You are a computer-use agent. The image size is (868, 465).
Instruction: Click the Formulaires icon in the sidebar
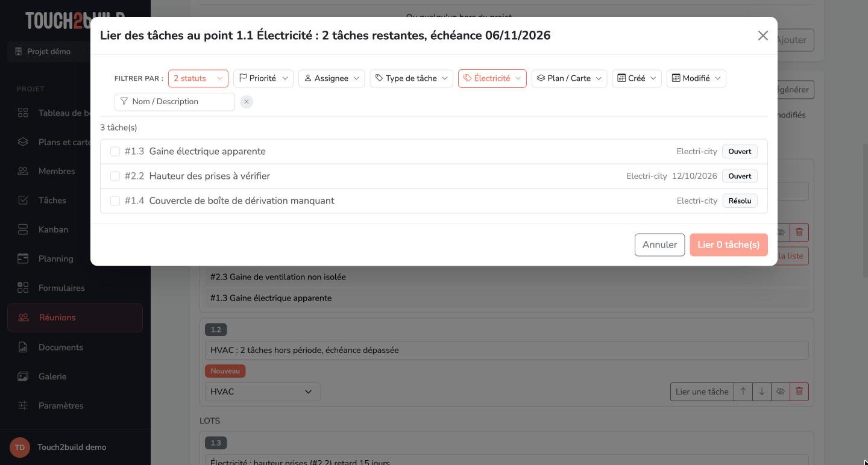pyautogui.click(x=23, y=288)
